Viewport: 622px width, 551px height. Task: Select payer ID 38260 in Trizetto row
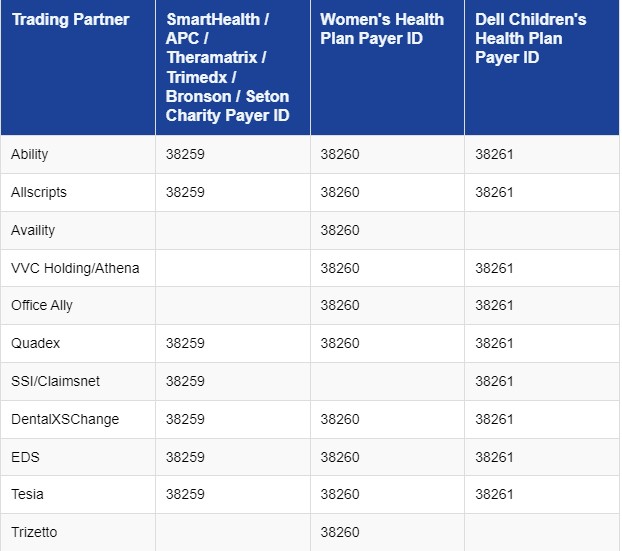click(x=340, y=532)
